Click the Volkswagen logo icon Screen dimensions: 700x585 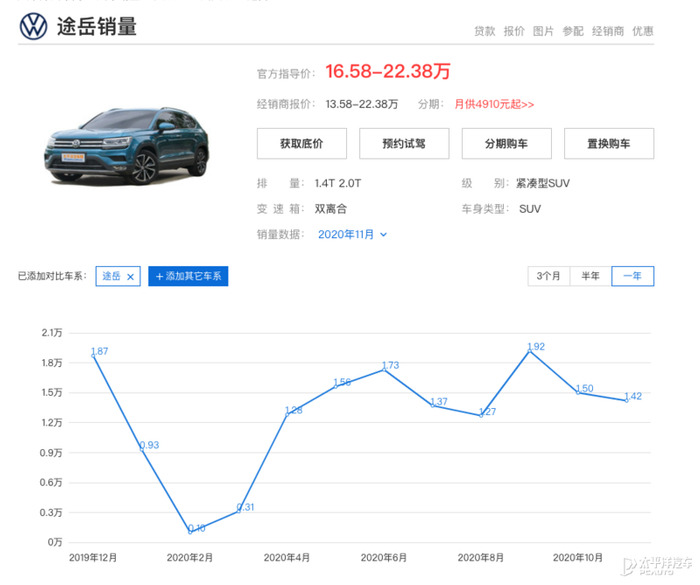coord(33,27)
